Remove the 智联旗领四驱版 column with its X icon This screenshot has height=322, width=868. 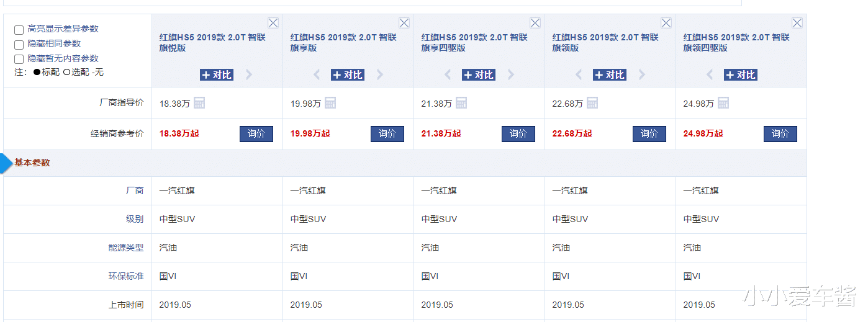click(x=797, y=23)
